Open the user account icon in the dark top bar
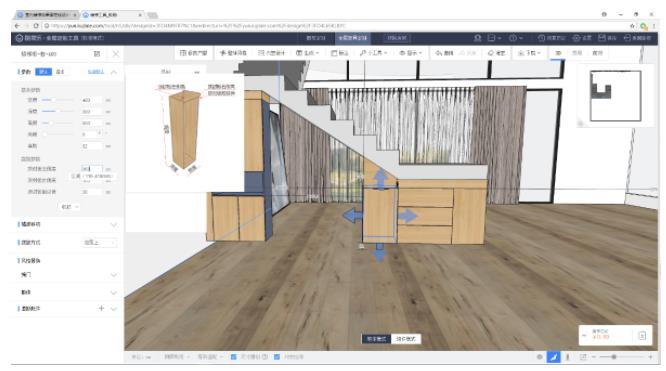 477,38
